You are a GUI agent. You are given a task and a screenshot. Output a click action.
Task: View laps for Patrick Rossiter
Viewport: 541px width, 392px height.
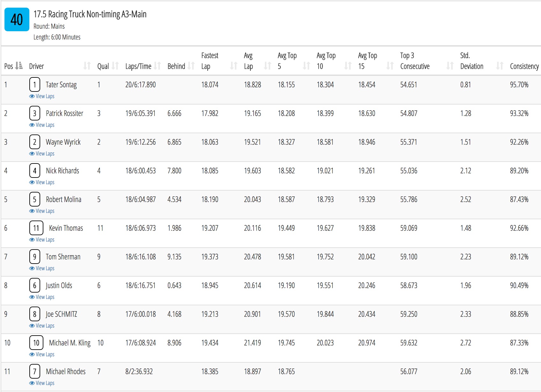click(42, 125)
